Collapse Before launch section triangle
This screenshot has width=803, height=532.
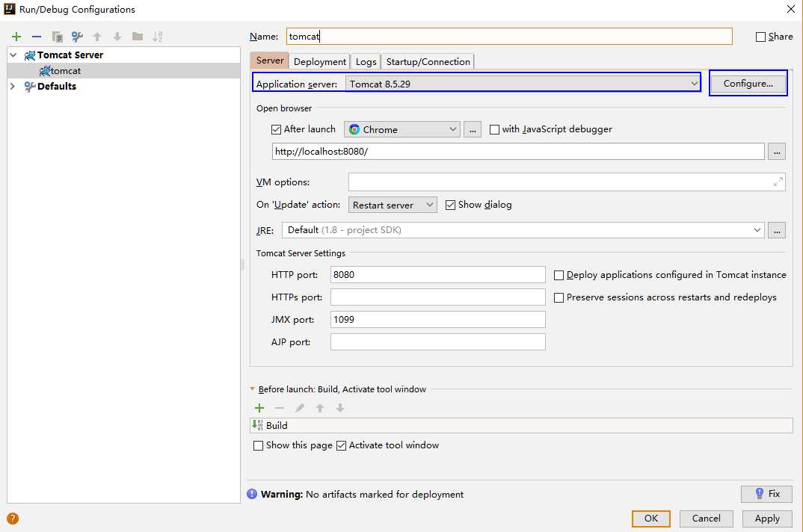252,389
